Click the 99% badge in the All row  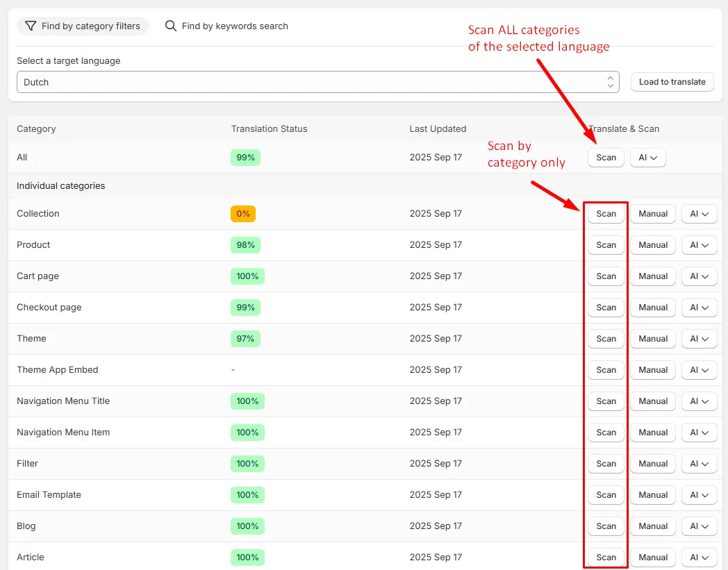[x=245, y=158]
